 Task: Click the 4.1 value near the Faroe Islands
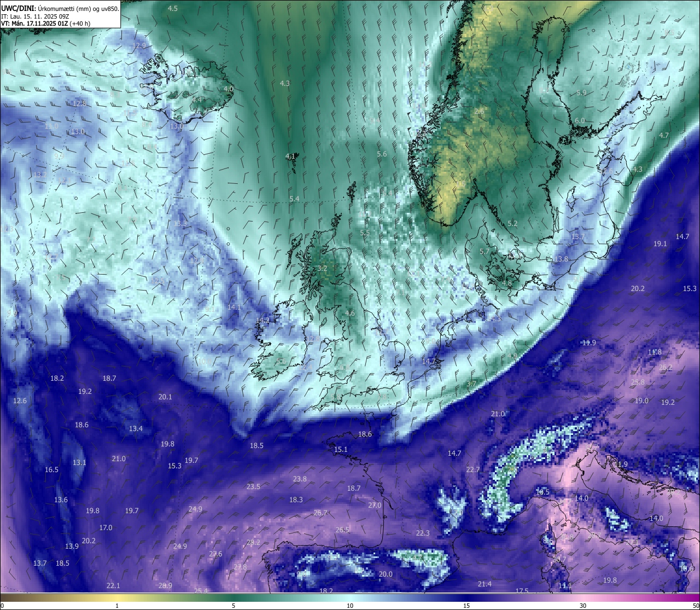pos(290,156)
